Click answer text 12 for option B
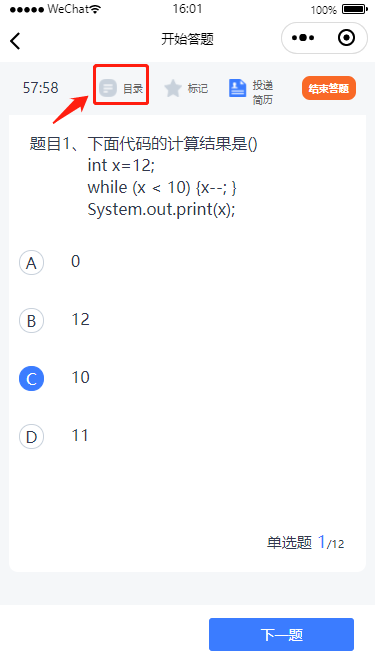The width and height of the screenshot is (375, 665). (x=80, y=319)
